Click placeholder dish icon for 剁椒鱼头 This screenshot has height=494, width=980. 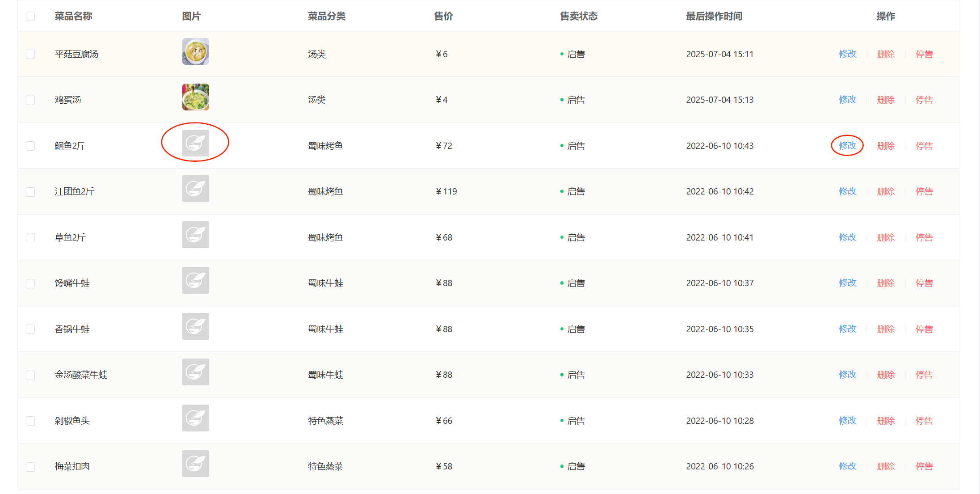point(195,418)
